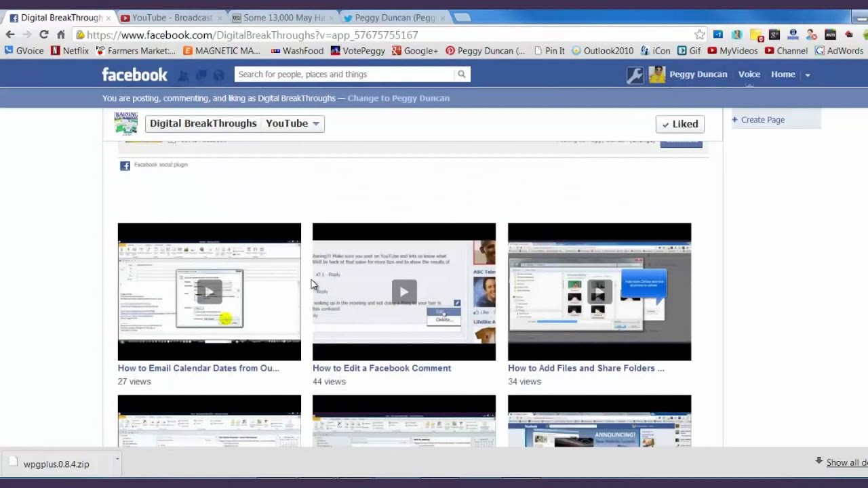Open wpgplus.0.8.4.zip download options arrow
This screenshot has height=488, width=868.
pos(117,460)
